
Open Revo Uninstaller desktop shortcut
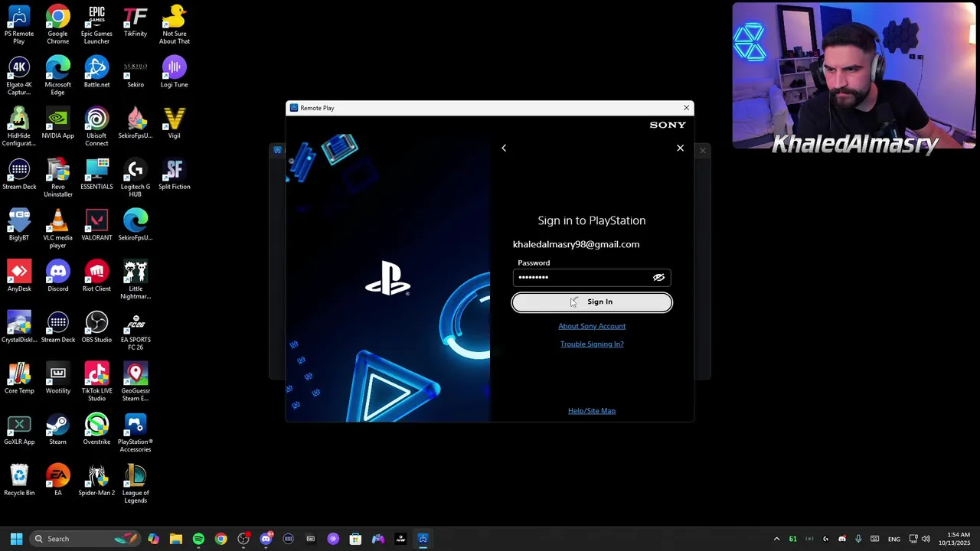click(x=57, y=178)
